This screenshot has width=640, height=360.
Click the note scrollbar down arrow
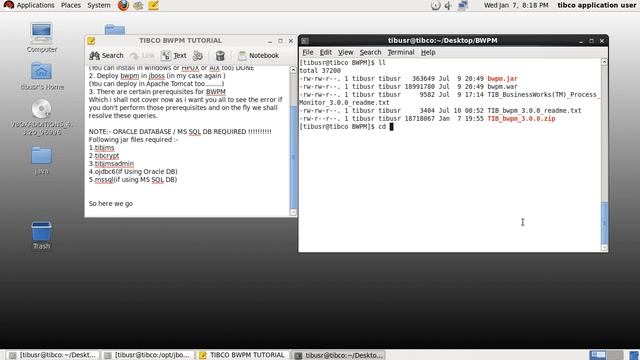(293, 212)
